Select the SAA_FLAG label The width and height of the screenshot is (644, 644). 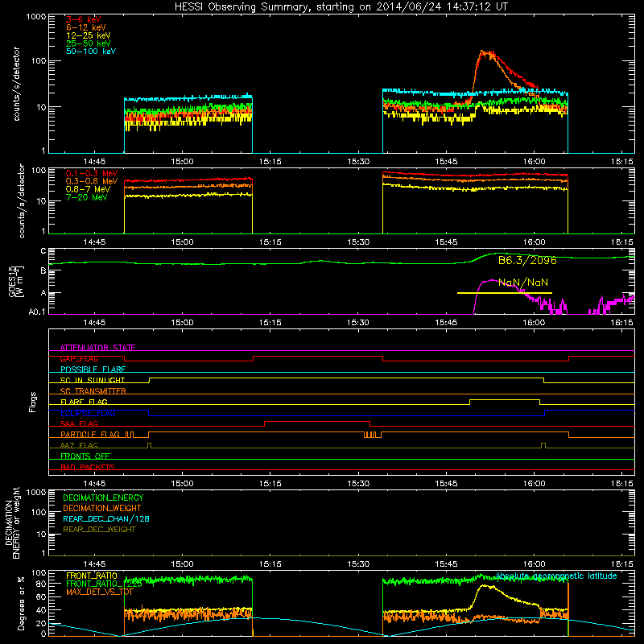coord(79,423)
